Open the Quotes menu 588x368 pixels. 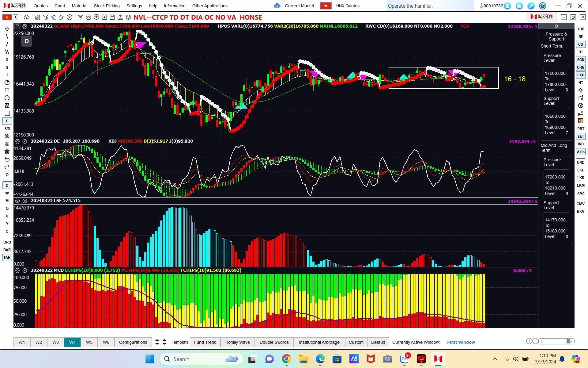(x=41, y=6)
